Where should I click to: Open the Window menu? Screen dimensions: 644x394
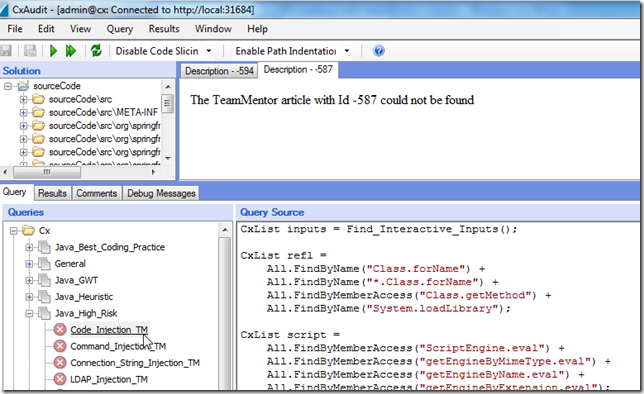click(x=213, y=29)
